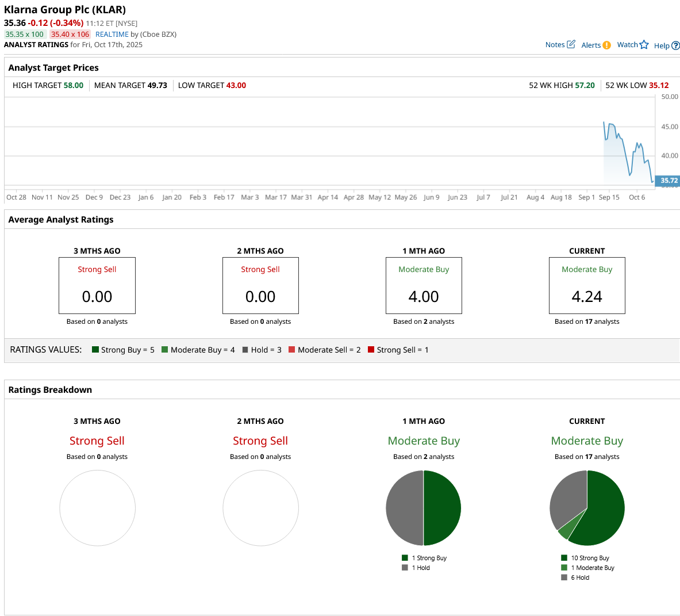Click the Analyst Target Prices heading
The height and width of the screenshot is (616, 680).
pyautogui.click(x=53, y=68)
